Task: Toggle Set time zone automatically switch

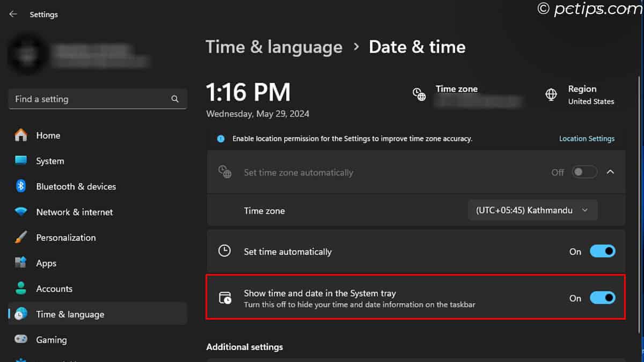Action: (x=584, y=172)
